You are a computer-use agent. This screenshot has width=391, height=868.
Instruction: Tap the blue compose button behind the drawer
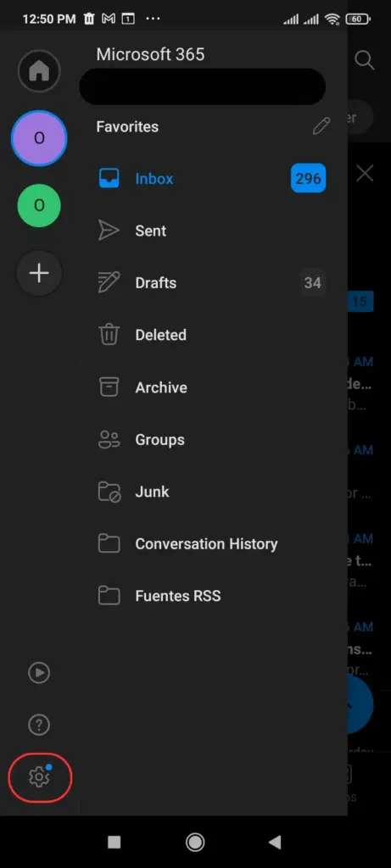coord(360,704)
